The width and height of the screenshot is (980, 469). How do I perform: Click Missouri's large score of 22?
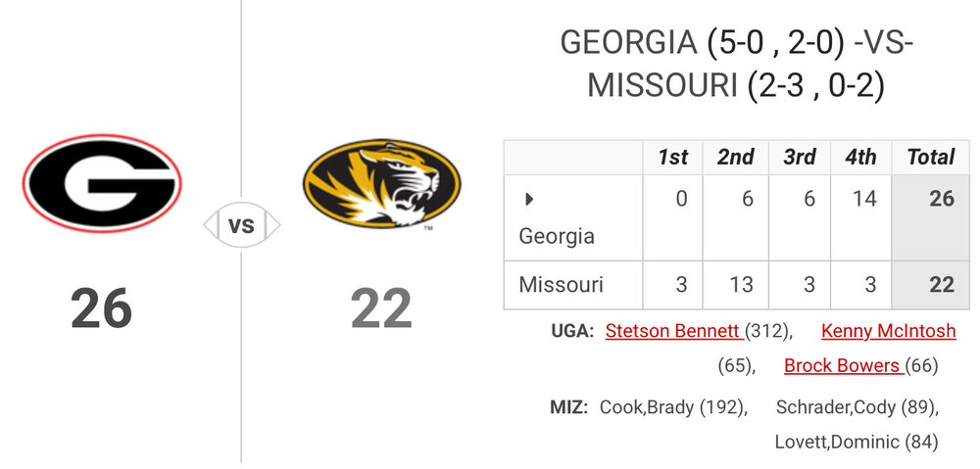(381, 307)
